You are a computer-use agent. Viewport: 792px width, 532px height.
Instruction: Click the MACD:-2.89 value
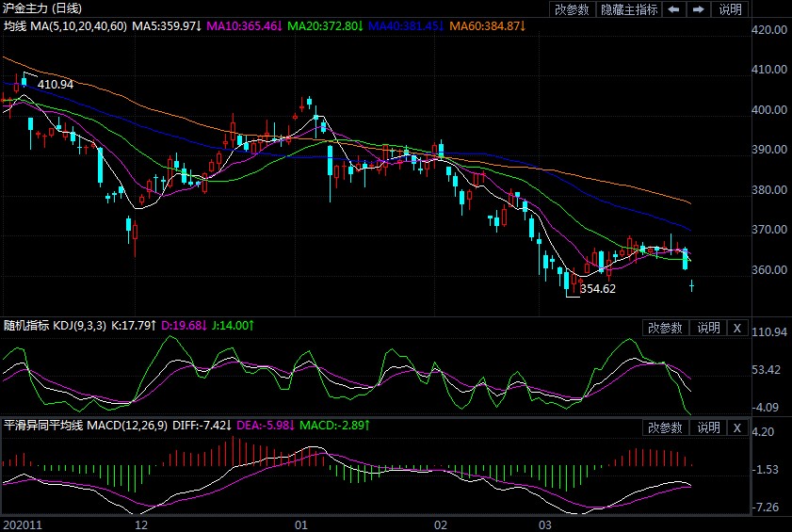pos(335,426)
